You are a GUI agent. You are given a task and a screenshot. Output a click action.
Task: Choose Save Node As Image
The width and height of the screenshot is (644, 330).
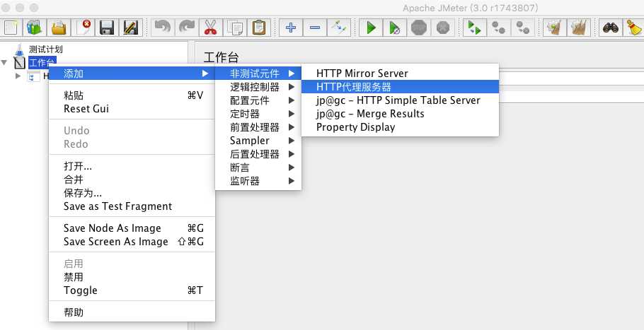[x=132, y=228]
